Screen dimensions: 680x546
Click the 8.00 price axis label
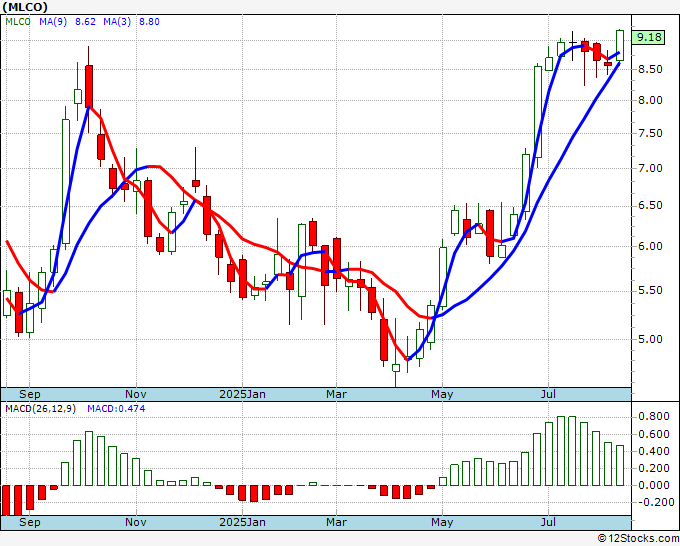point(650,100)
